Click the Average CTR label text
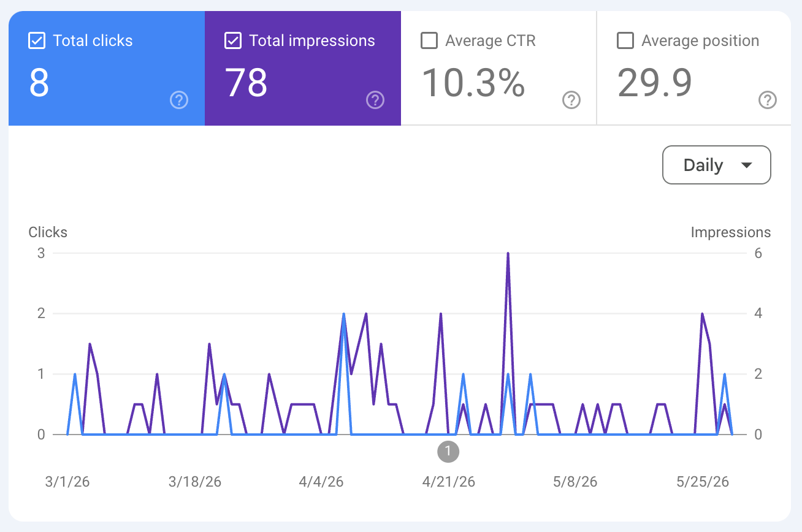Image resolution: width=802 pixels, height=532 pixels. [491, 41]
